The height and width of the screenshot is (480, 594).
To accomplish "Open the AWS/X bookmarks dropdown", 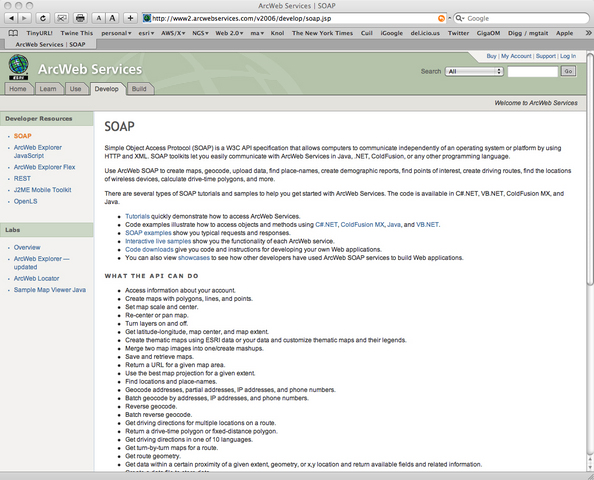I will point(173,33).
